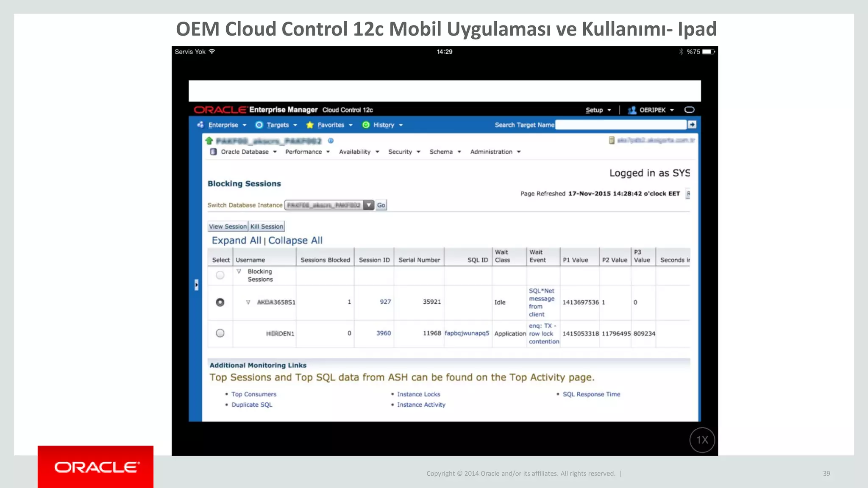Viewport: 868px width, 488px height.
Task: Click the View Session button
Action: (228, 227)
